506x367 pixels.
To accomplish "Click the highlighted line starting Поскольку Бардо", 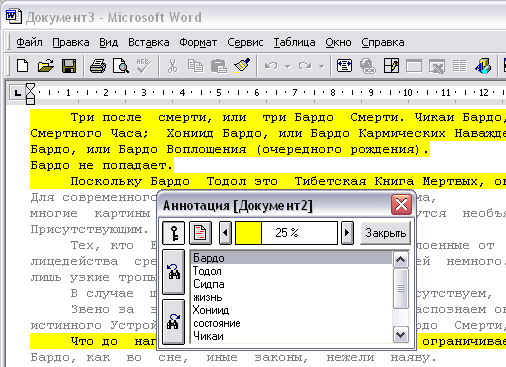I will (268, 181).
